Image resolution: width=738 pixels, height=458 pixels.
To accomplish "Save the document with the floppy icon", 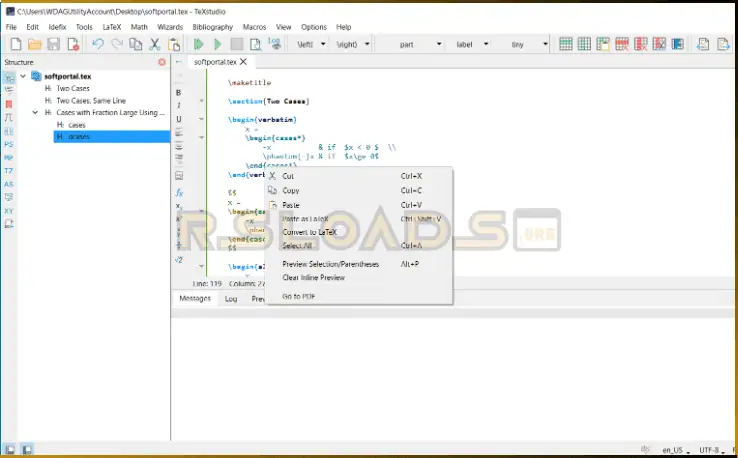I will (54, 44).
